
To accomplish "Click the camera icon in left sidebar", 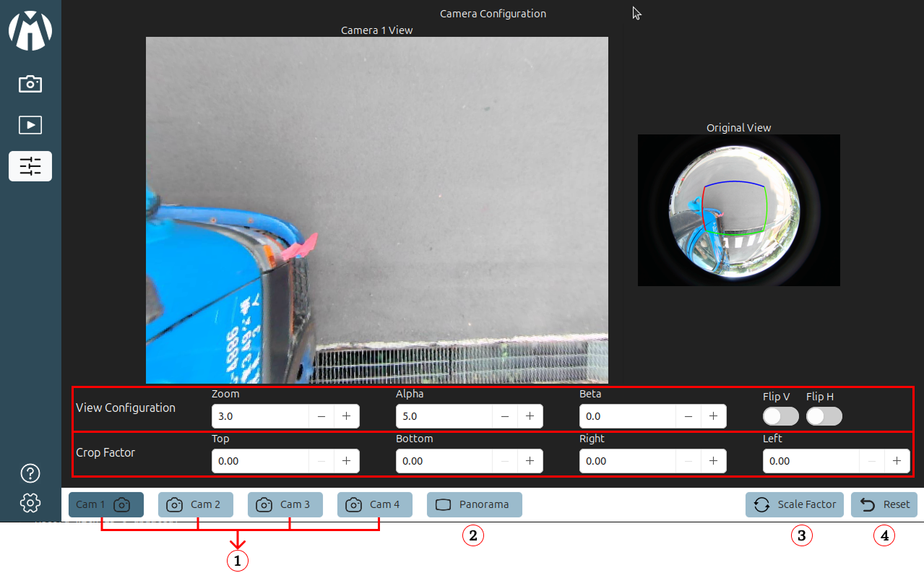I will pyautogui.click(x=30, y=84).
